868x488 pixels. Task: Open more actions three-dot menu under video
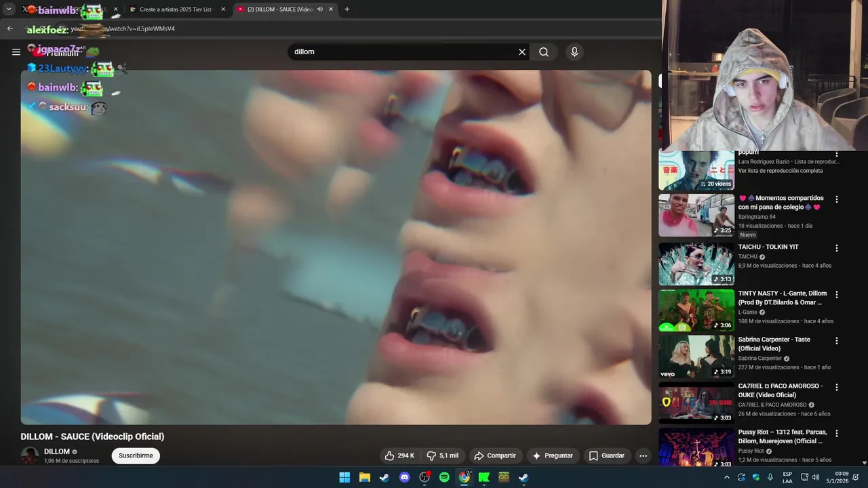[643, 455]
